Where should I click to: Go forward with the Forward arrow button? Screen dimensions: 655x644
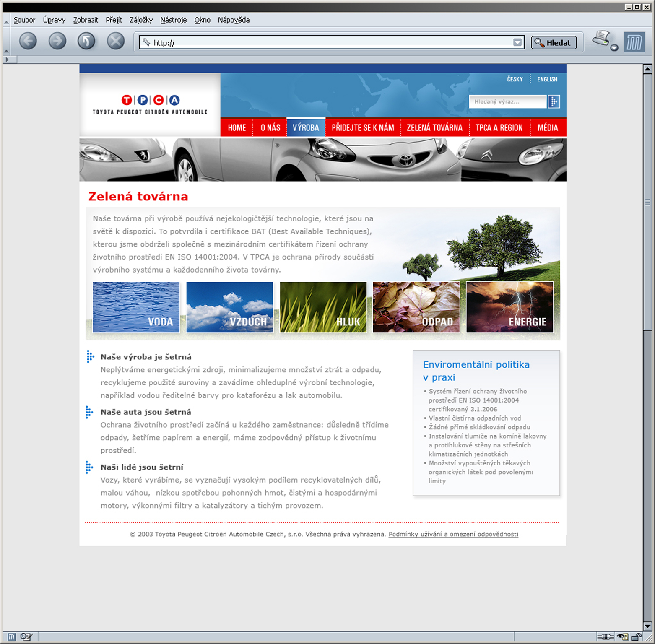[57, 41]
